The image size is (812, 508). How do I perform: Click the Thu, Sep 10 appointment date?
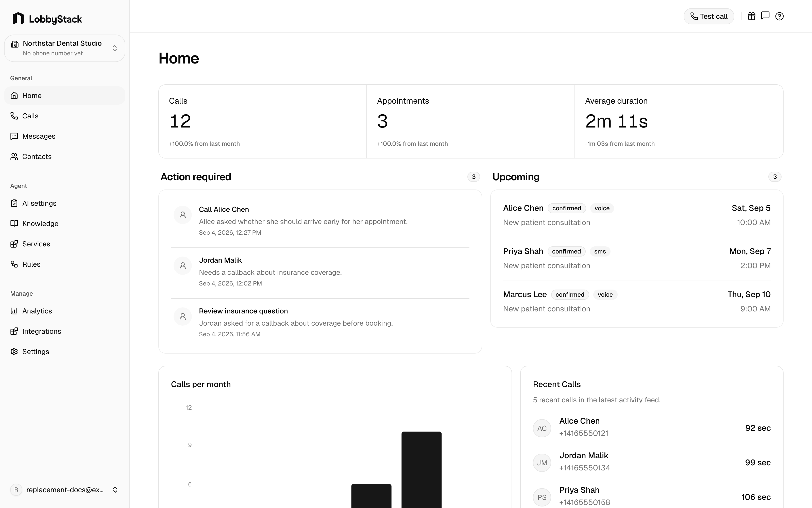[x=749, y=294]
